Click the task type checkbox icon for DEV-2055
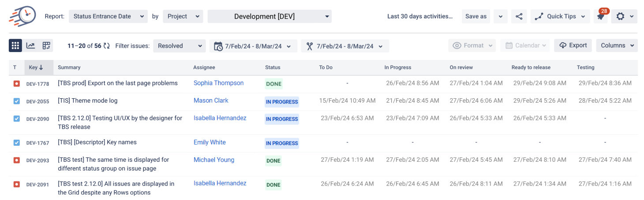This screenshot has height=200, width=644. pos(16,101)
